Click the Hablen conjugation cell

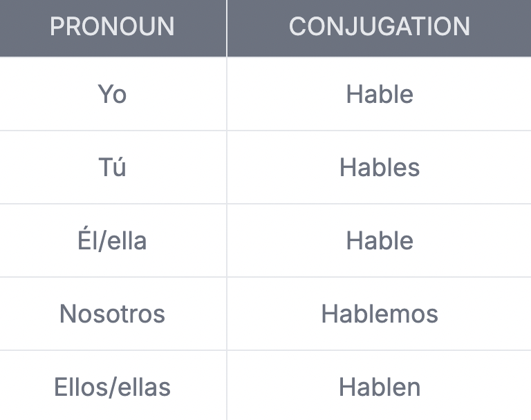point(380,386)
